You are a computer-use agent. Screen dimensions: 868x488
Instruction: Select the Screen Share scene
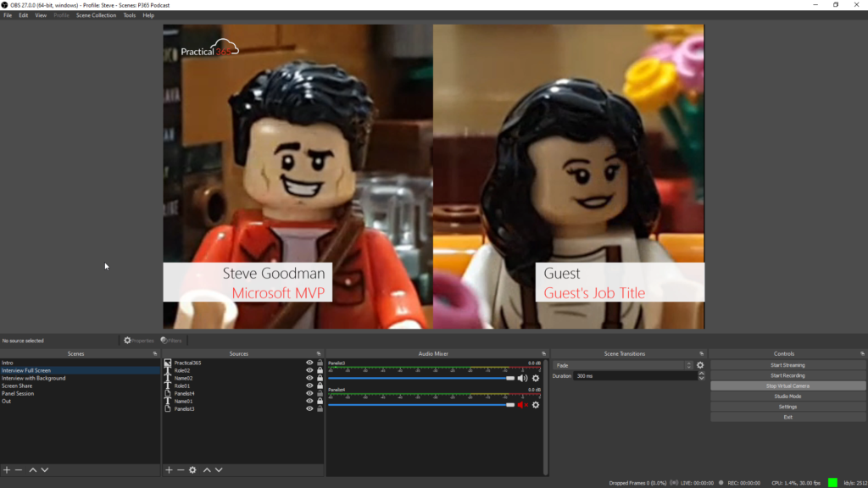click(81, 385)
